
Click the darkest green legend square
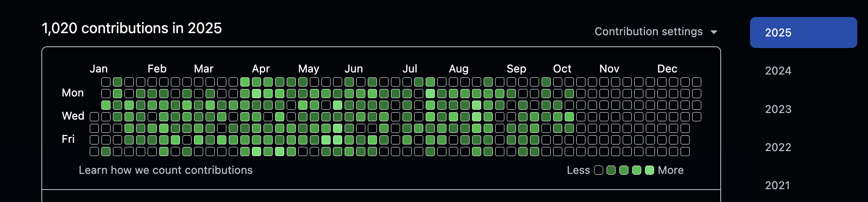[x=611, y=170]
